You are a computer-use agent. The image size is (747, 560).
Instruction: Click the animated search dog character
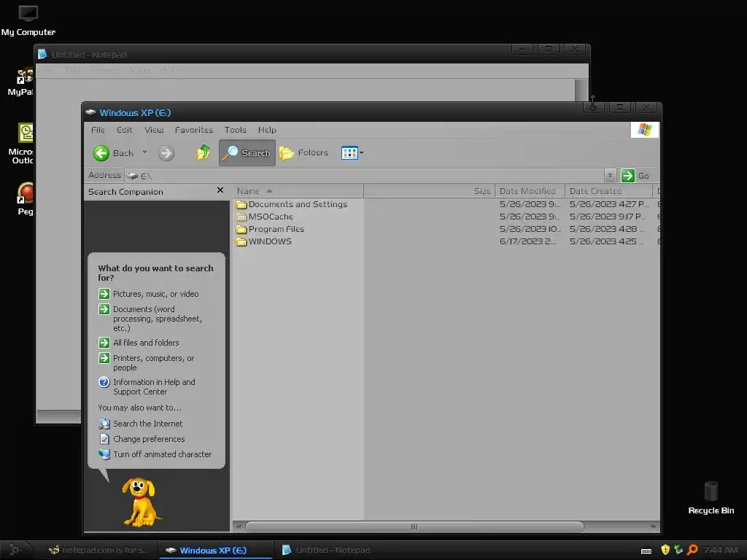[x=141, y=502]
